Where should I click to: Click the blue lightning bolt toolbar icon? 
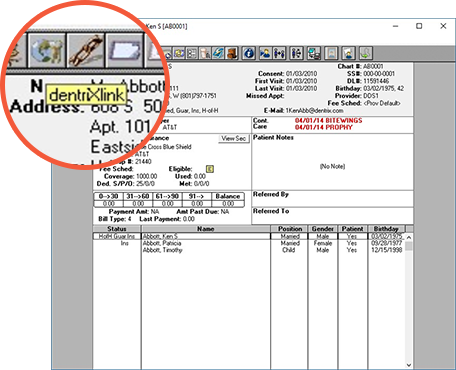[218, 53]
